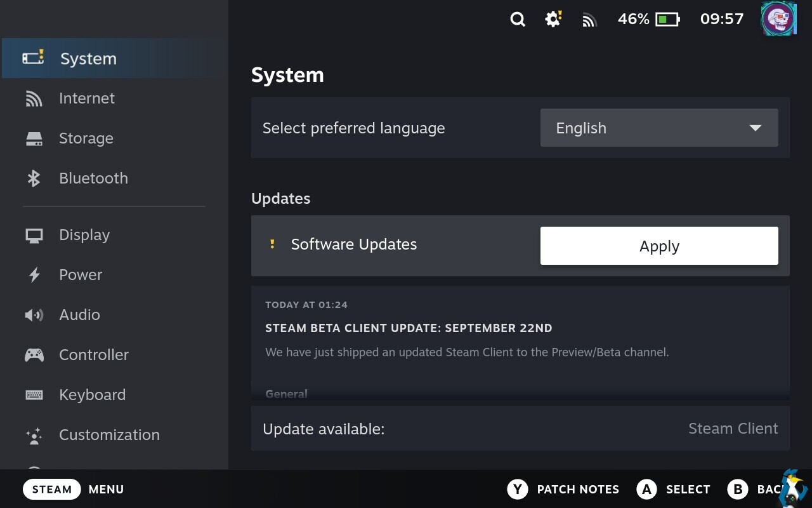This screenshot has width=812, height=508.
Task: Click the 'Today at 01:24' timestamp
Action: 306,305
